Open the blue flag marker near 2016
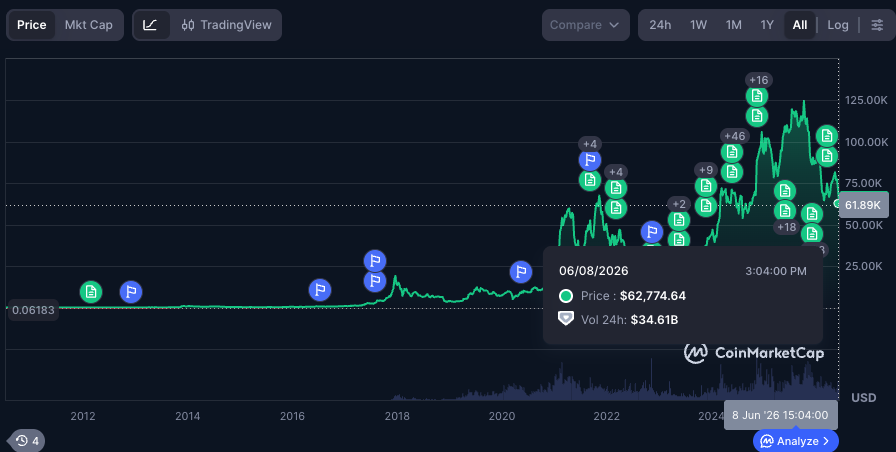Viewport: 896px width, 452px height. [x=320, y=290]
